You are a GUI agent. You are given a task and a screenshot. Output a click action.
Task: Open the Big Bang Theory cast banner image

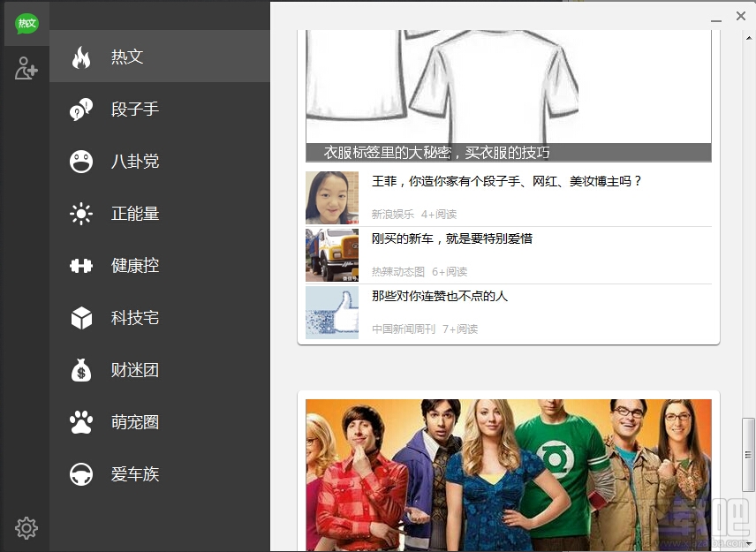pyautogui.click(x=509, y=475)
